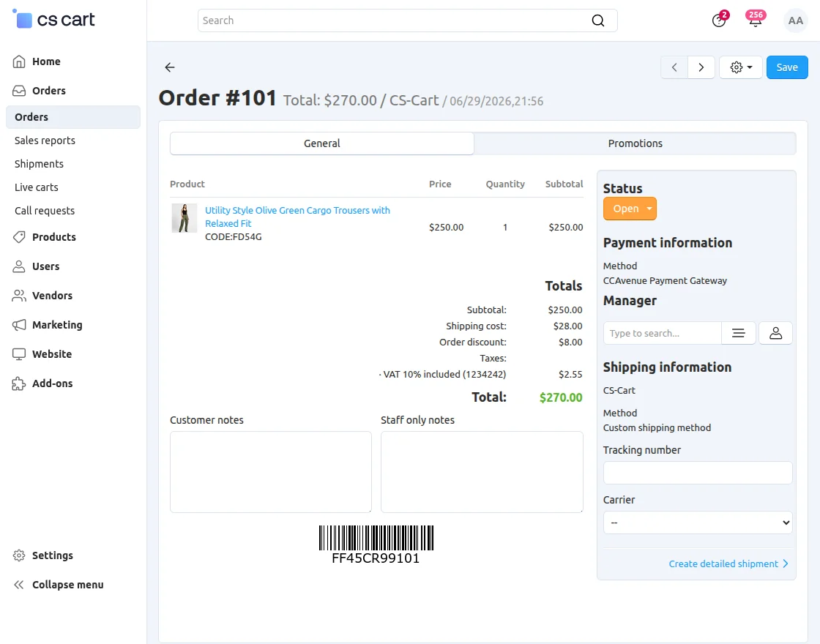Switch to the Promotions tab
The image size is (820, 644).
[635, 143]
